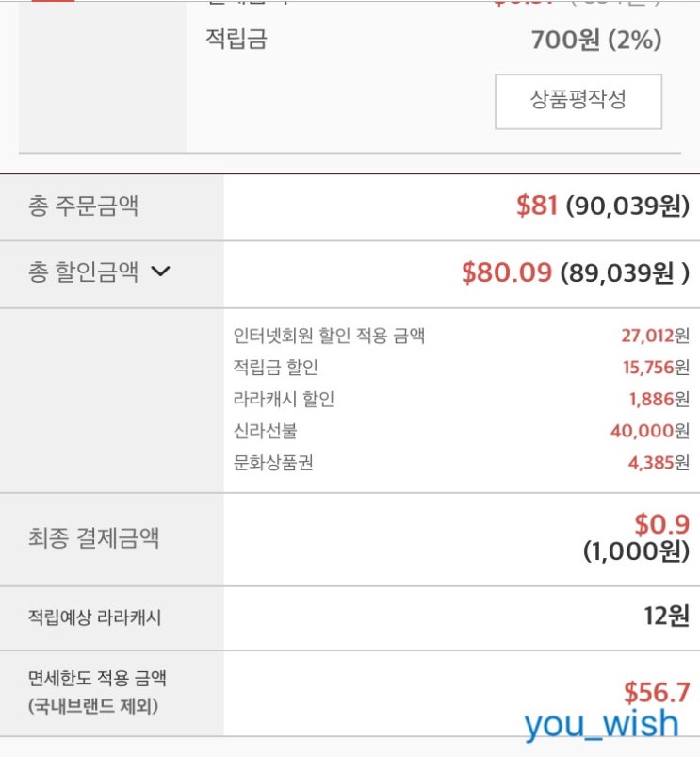The height and width of the screenshot is (757, 700).
Task: Select the 총 할인금액 label
Action: tap(84, 272)
